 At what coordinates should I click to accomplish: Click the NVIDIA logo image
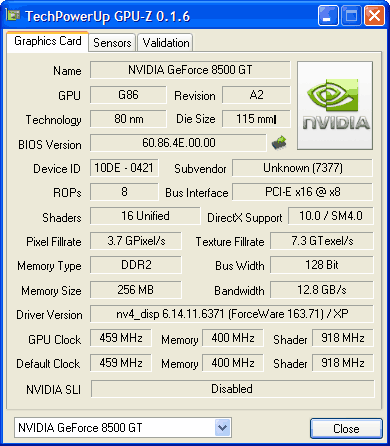pos(335,105)
